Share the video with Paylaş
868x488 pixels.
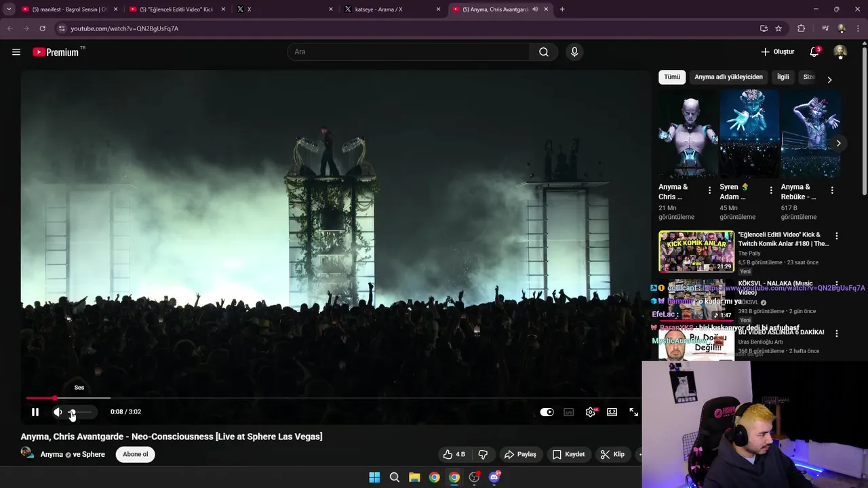pyautogui.click(x=520, y=454)
